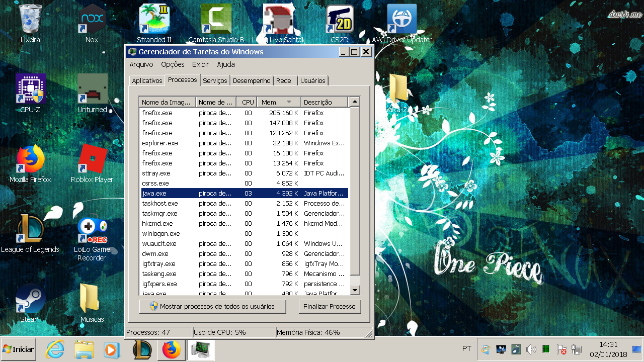Select the taskmgr.exe process row
The height and width of the screenshot is (362, 644).
pos(244,213)
